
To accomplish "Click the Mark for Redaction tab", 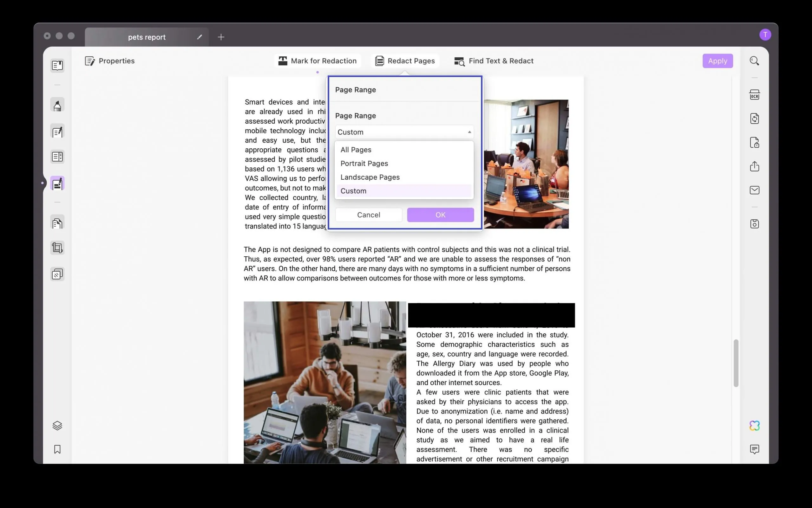I will coord(317,60).
